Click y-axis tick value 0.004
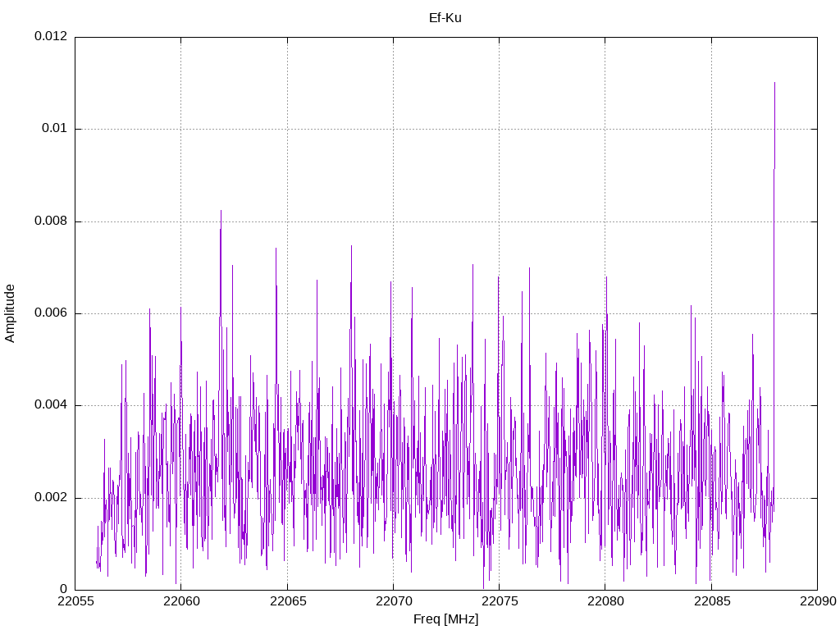Viewport: 840px width, 630px height. point(51,405)
